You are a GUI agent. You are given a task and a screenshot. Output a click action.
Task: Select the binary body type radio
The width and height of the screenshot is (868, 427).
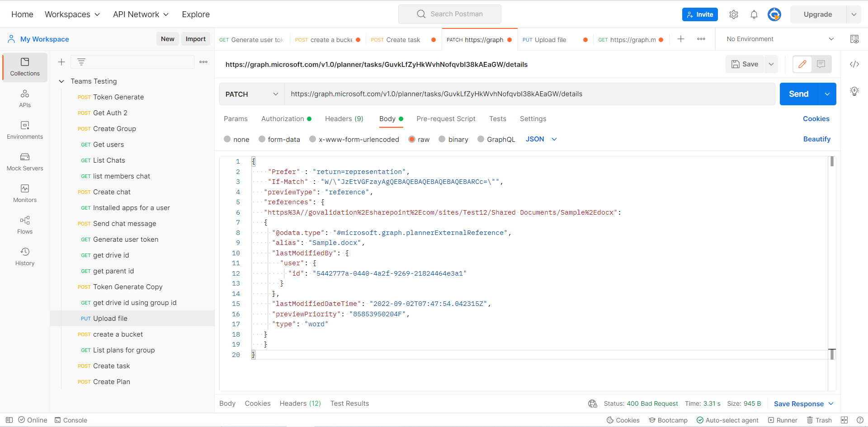click(442, 139)
